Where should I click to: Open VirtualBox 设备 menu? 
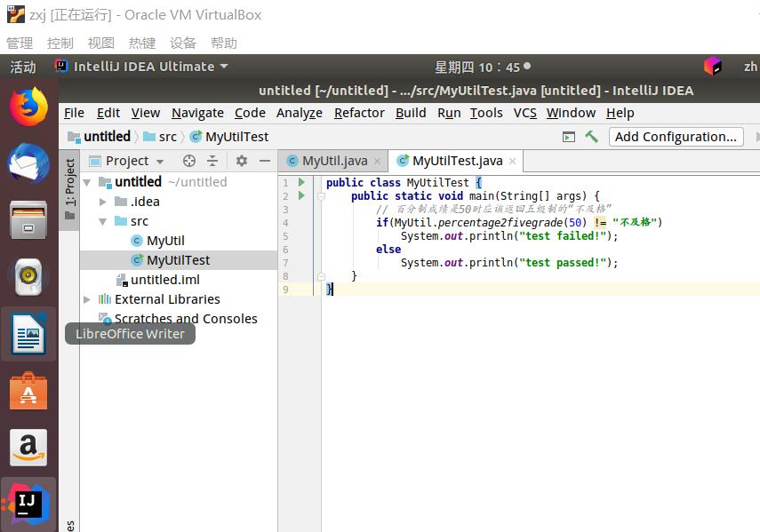183,44
